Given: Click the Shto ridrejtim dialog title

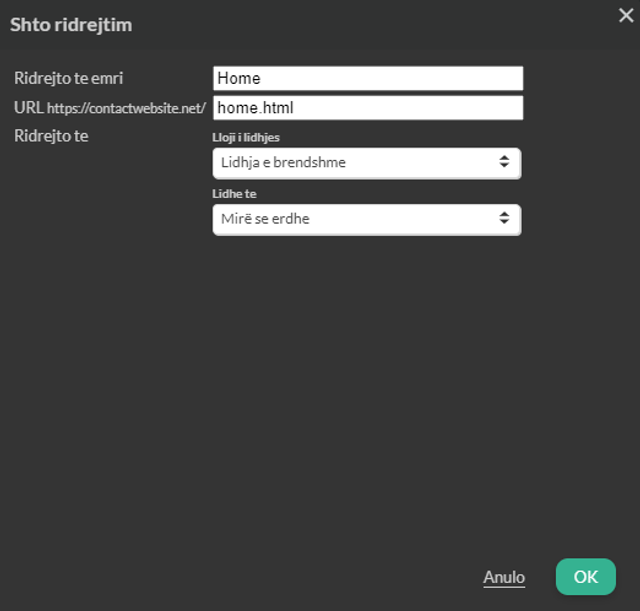Looking at the screenshot, I should pos(71,25).
